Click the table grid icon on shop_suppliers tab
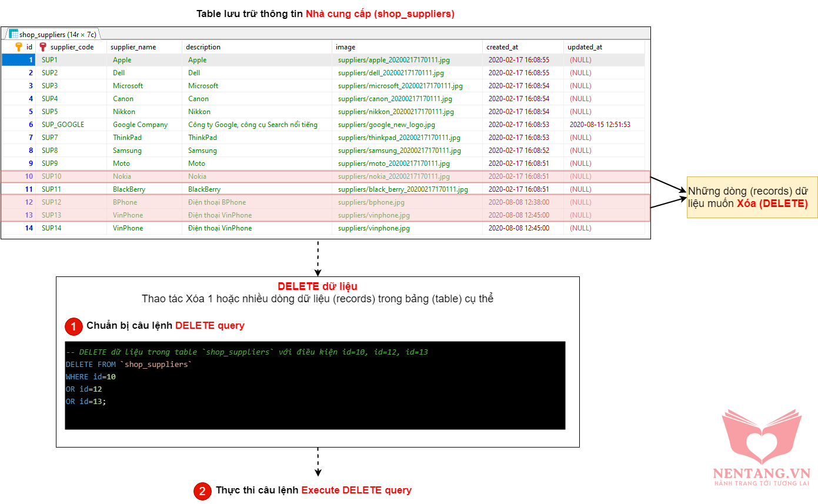The width and height of the screenshot is (818, 504). click(14, 34)
